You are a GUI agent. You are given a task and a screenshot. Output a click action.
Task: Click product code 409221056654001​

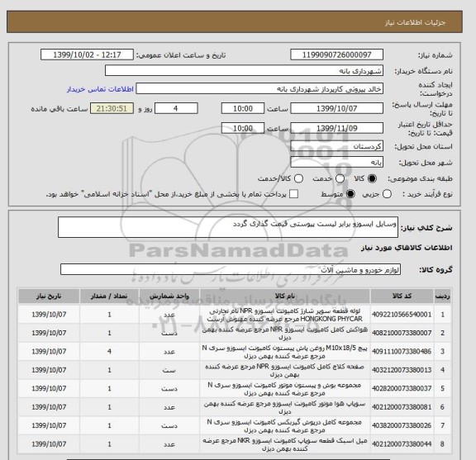(402, 315)
